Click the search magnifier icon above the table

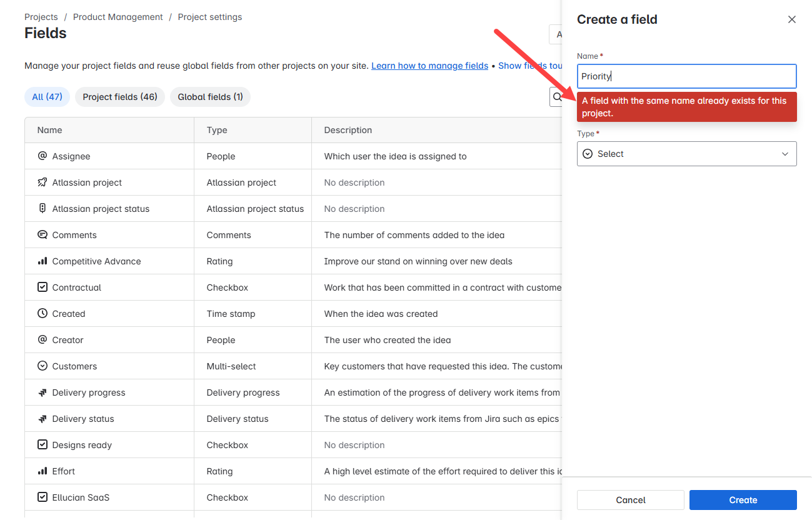[x=557, y=97]
